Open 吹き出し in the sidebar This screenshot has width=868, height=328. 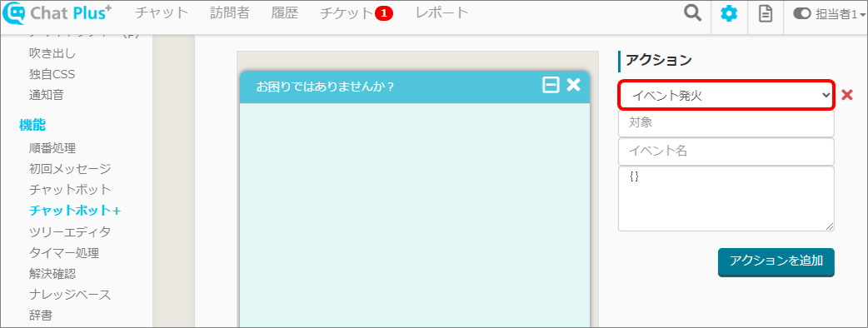52,53
